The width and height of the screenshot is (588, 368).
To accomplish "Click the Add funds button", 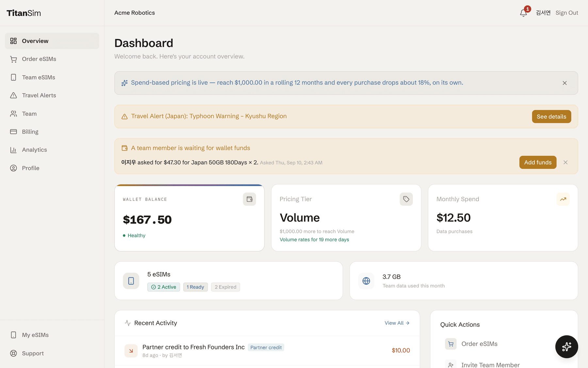I will (x=538, y=162).
